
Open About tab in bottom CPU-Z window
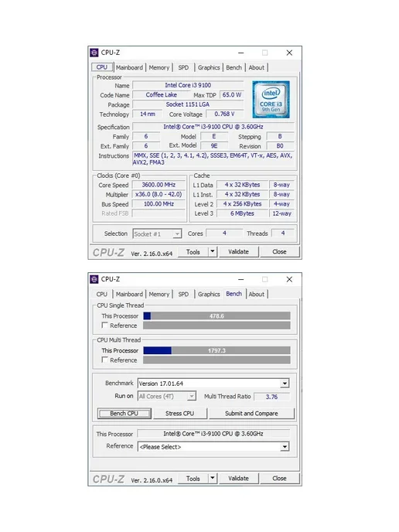point(256,294)
